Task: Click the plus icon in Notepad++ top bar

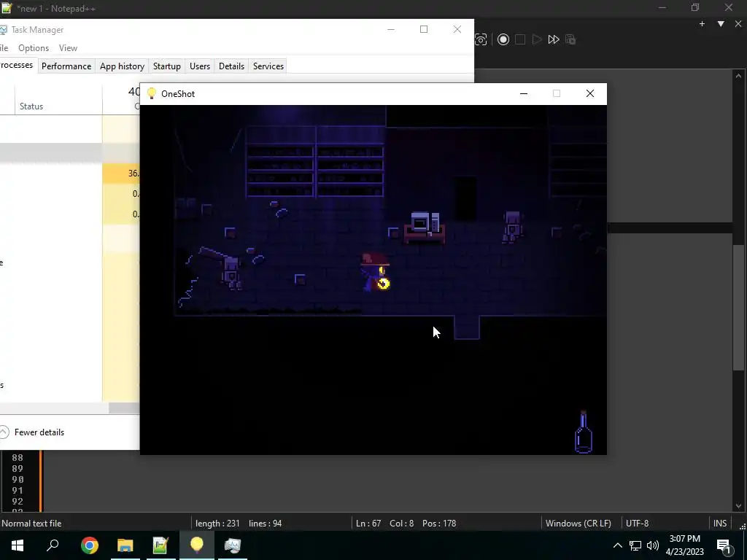Action: (702, 24)
